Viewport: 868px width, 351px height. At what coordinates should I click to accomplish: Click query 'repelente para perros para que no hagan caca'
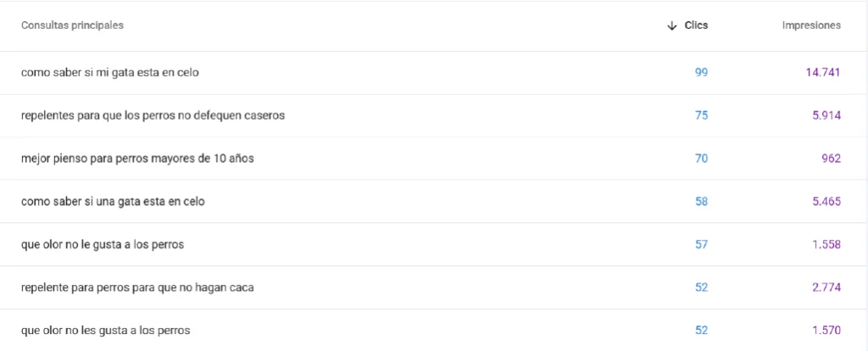click(x=137, y=287)
